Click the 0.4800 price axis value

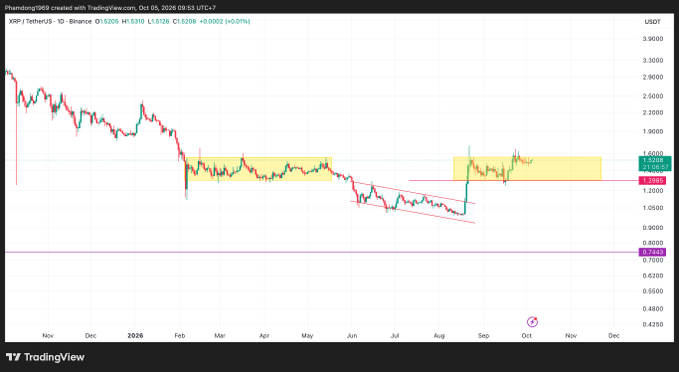click(x=653, y=309)
